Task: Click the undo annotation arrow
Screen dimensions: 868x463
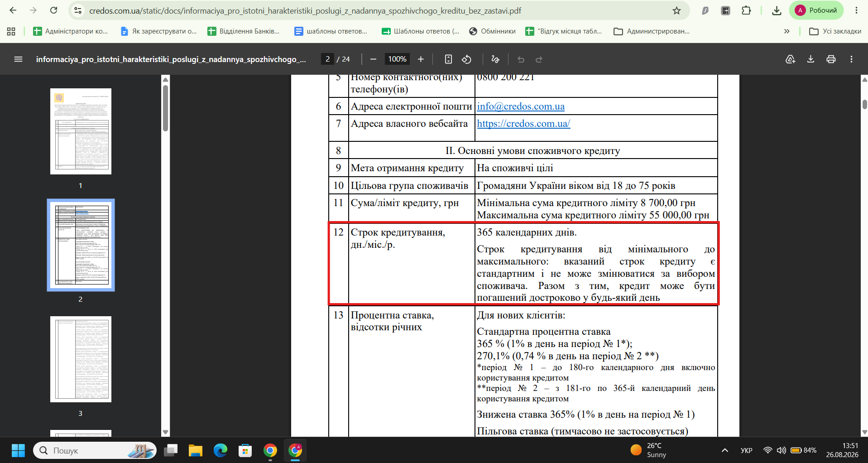Action: click(x=521, y=59)
